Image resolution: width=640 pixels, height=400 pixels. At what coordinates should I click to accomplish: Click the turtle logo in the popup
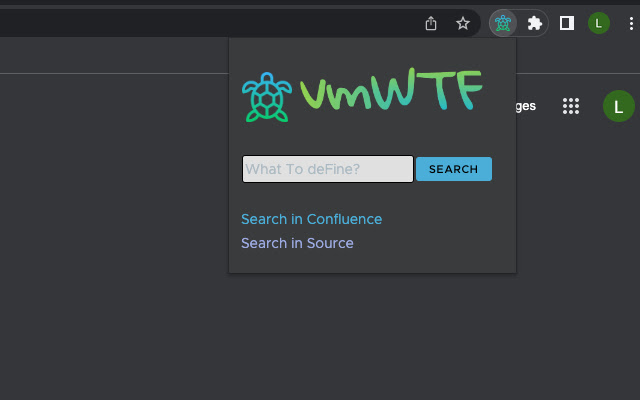[266, 97]
